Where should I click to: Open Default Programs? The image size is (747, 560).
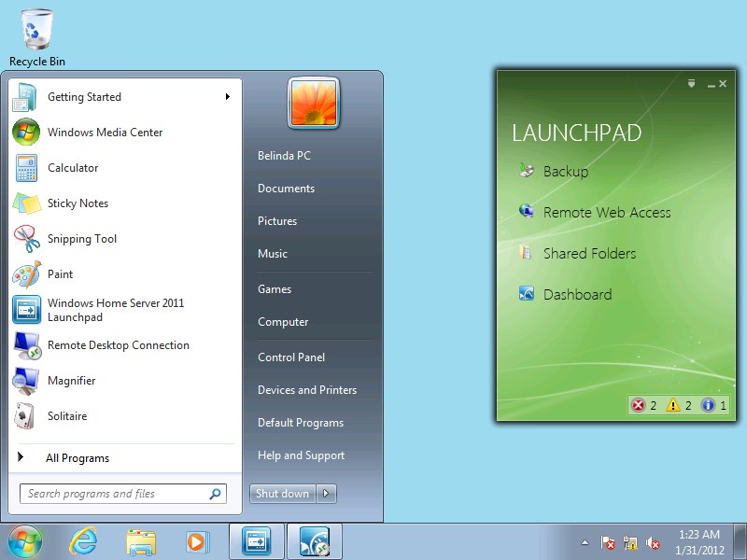(301, 423)
